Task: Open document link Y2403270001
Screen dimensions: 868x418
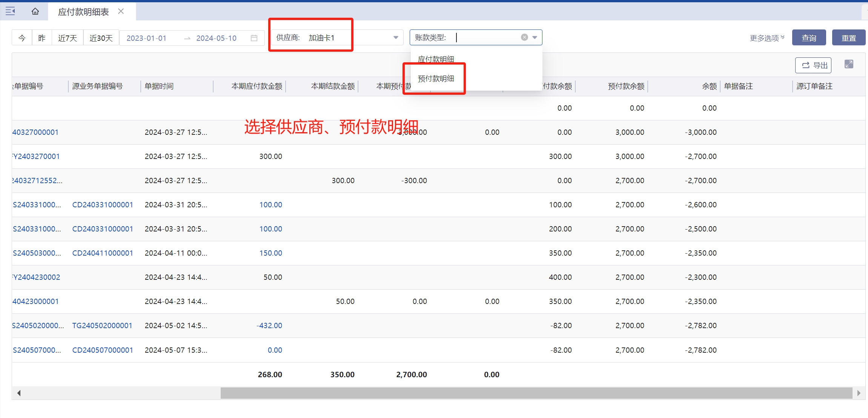Action: tap(36, 156)
